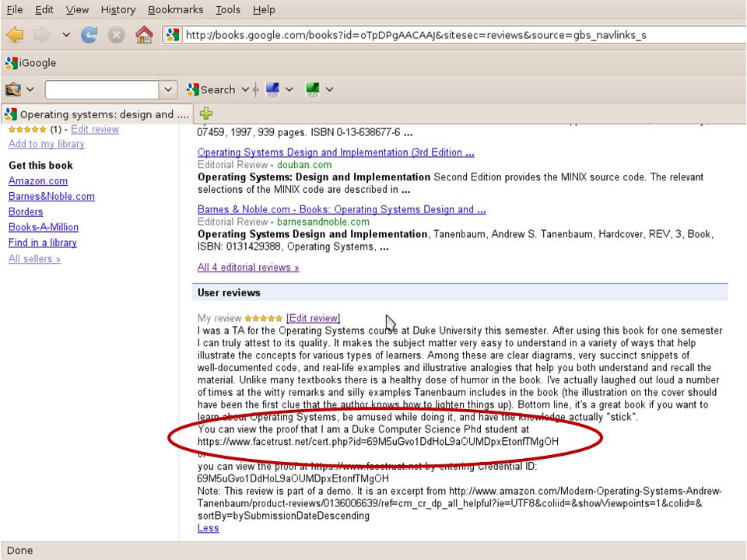The image size is (747, 560).
Task: Open the Borders seller link
Action: 26,212
